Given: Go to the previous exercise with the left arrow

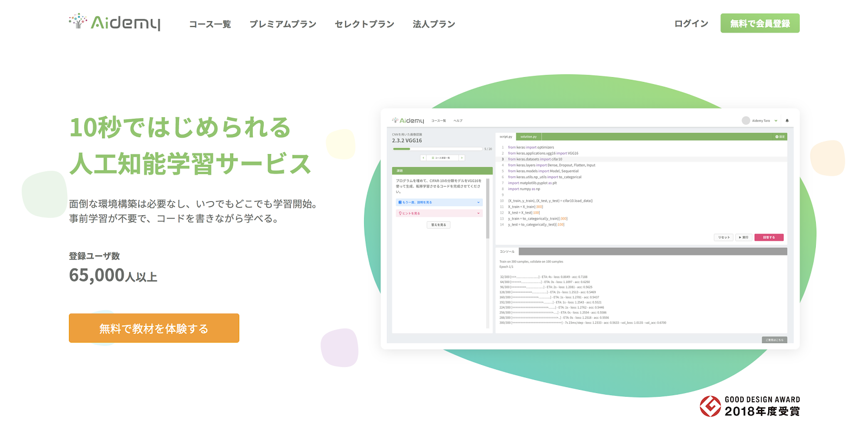Looking at the screenshot, I should pyautogui.click(x=423, y=158).
